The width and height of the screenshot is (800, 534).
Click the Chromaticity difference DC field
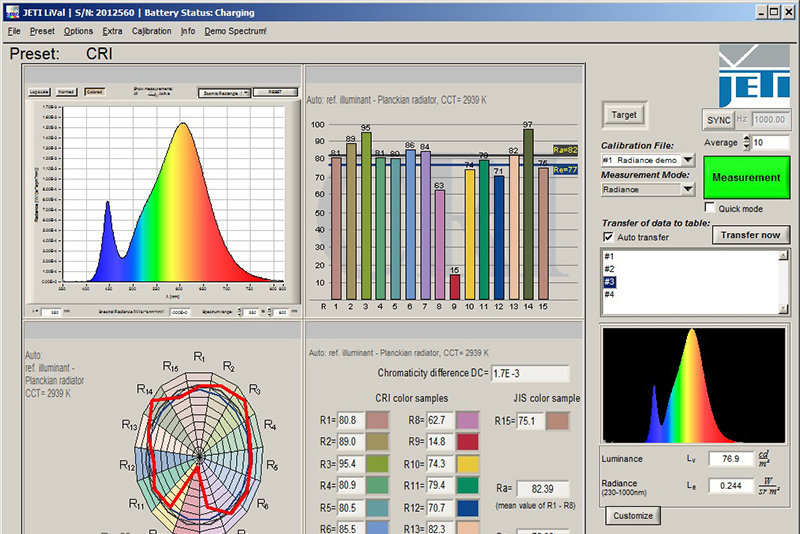[x=530, y=373]
